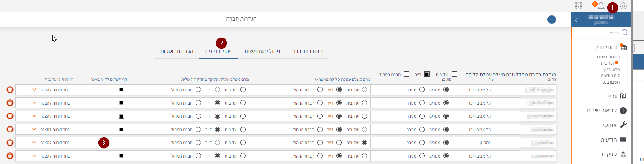
Task: Open the settings gear icon
Action: [x=624, y=6]
